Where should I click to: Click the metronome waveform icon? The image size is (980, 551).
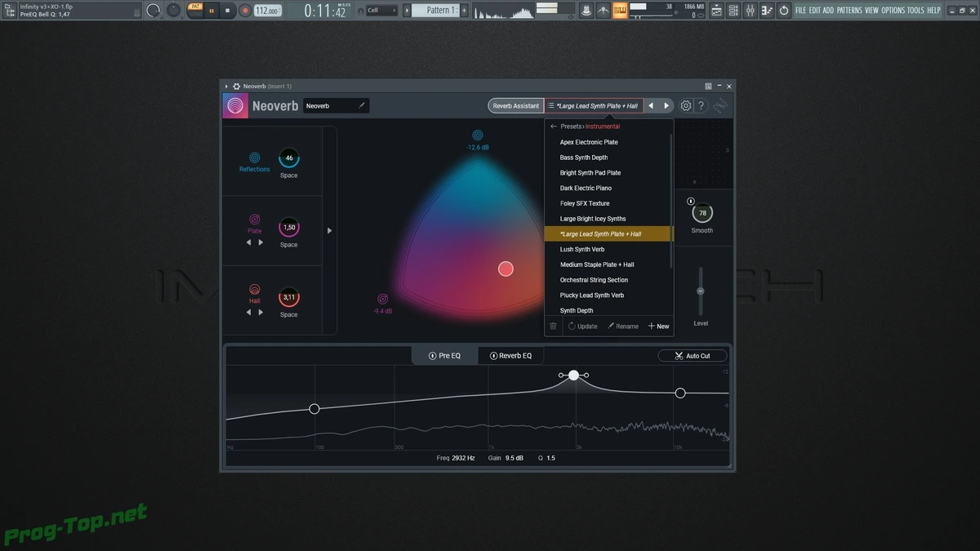point(604,11)
